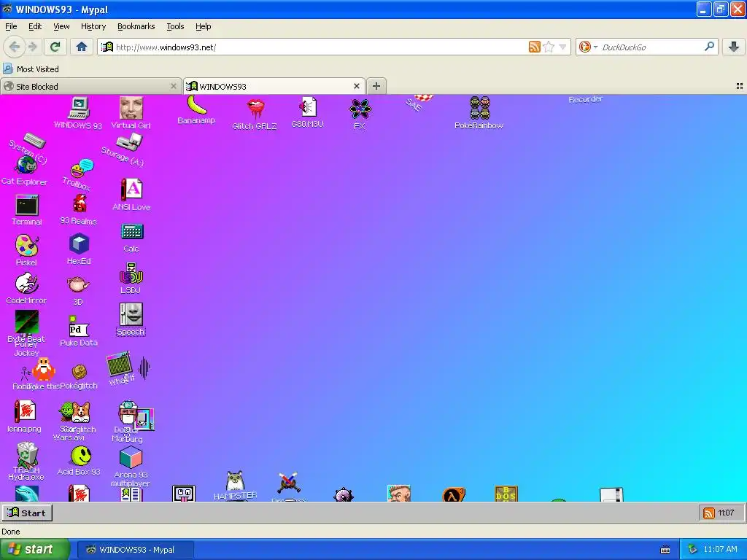Start search with the magnifier icon
This screenshot has height=560, width=747.
709,47
